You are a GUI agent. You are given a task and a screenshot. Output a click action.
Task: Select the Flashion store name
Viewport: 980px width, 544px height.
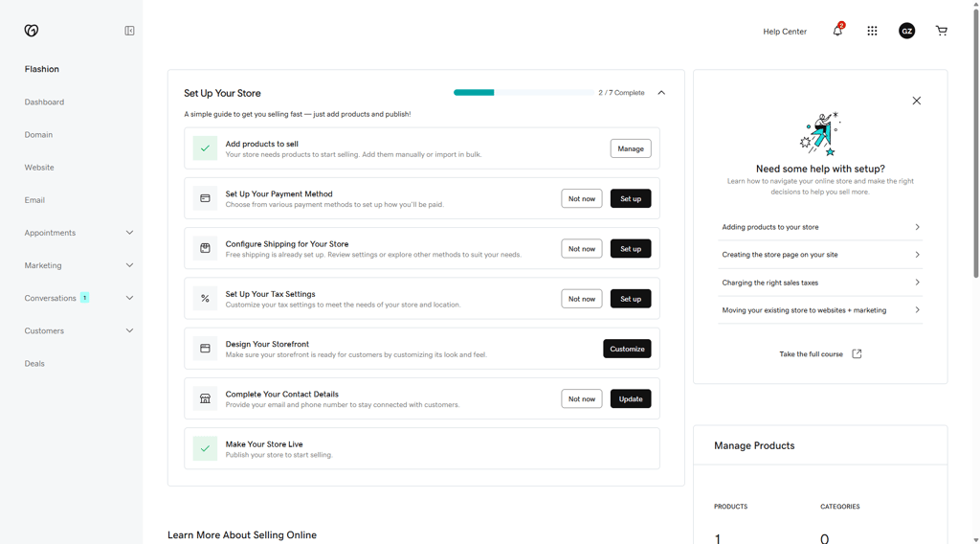(x=42, y=69)
